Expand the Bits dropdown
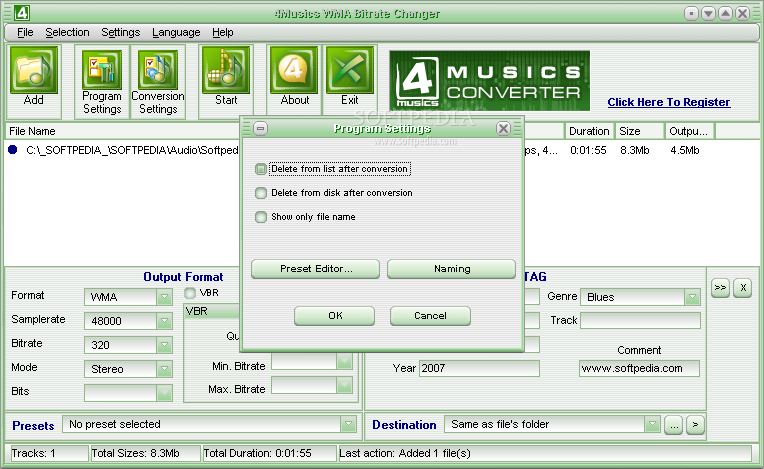 (x=164, y=393)
